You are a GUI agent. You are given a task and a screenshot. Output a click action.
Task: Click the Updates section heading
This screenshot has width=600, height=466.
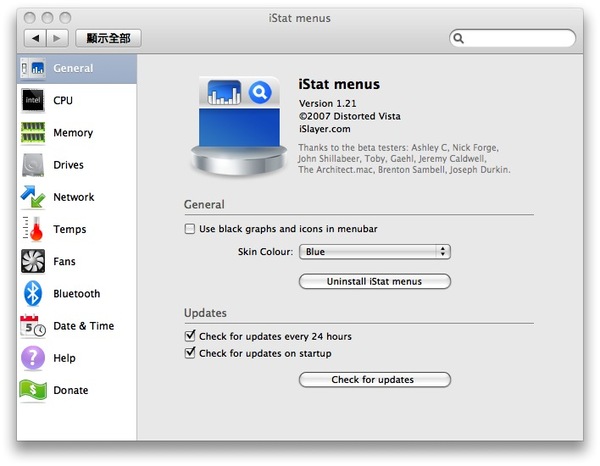[x=205, y=313]
